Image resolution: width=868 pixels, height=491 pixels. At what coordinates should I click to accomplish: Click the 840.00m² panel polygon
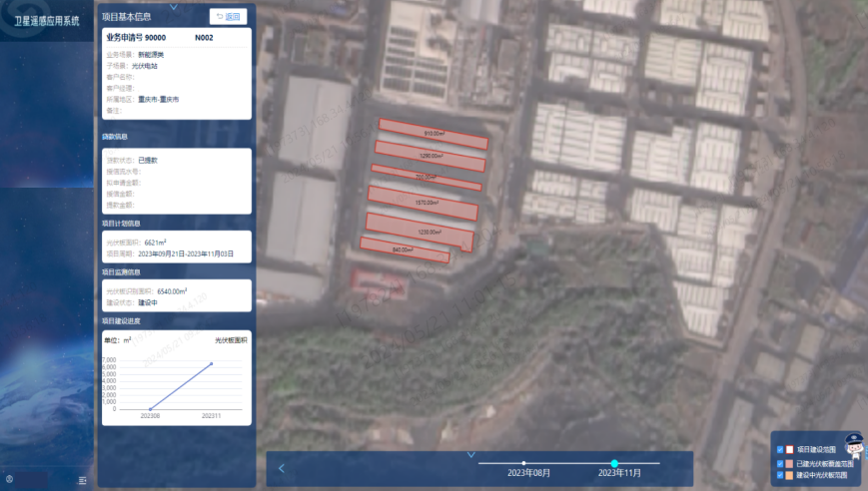[x=404, y=249]
